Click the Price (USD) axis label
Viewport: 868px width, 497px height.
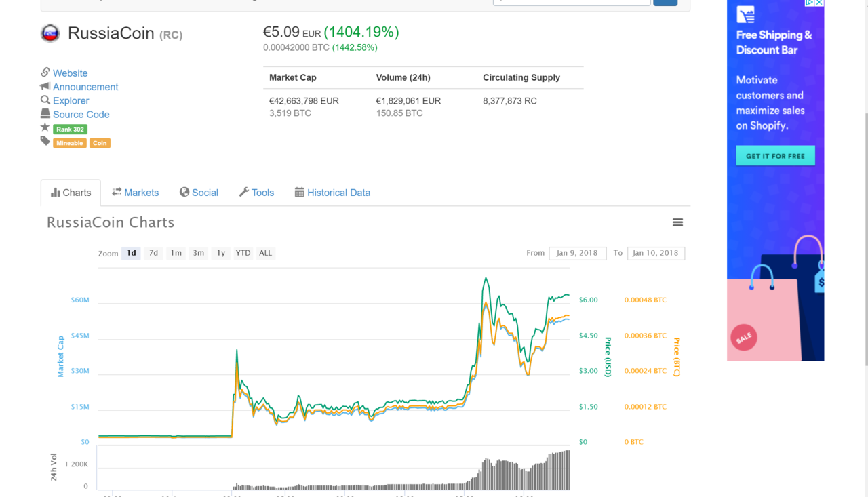tap(608, 357)
